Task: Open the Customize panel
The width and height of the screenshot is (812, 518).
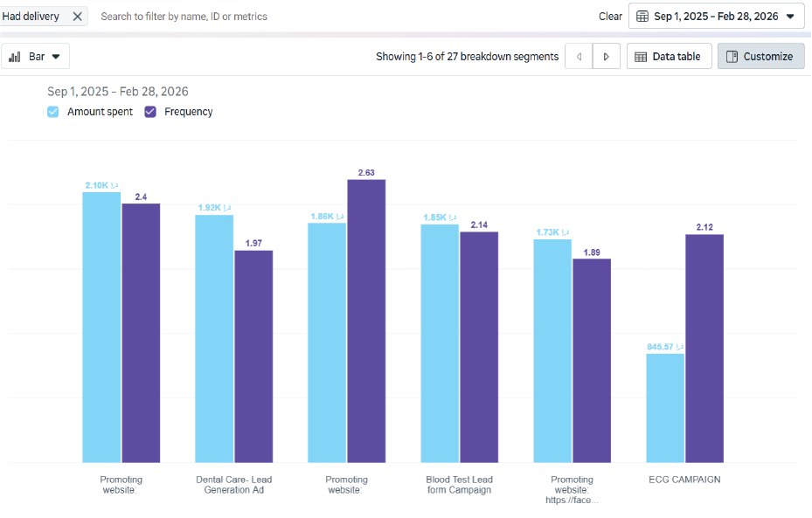Action: pos(760,57)
